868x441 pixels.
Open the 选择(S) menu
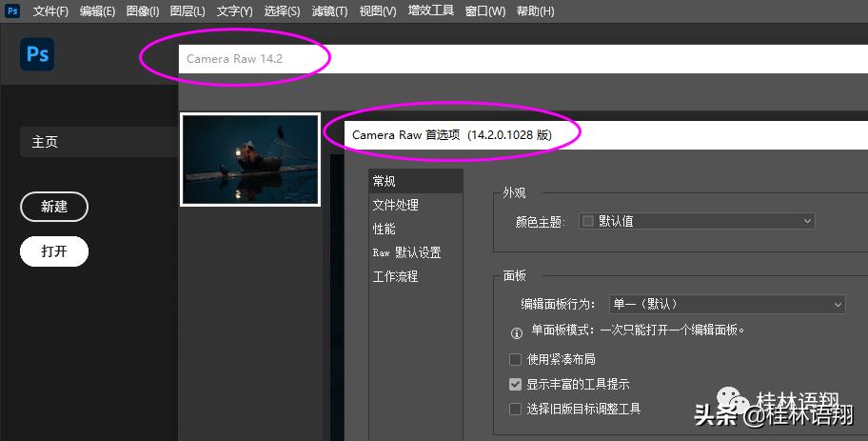[x=282, y=11]
